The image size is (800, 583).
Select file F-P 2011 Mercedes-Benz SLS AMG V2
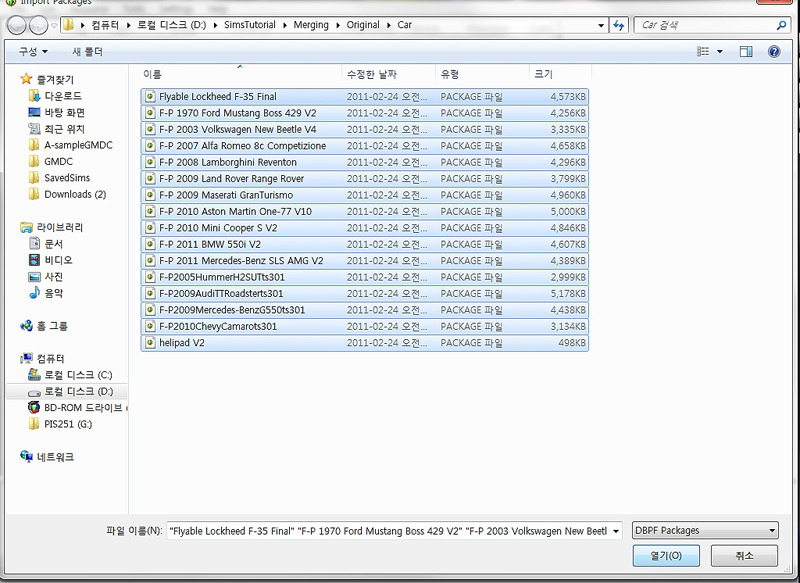point(364,261)
